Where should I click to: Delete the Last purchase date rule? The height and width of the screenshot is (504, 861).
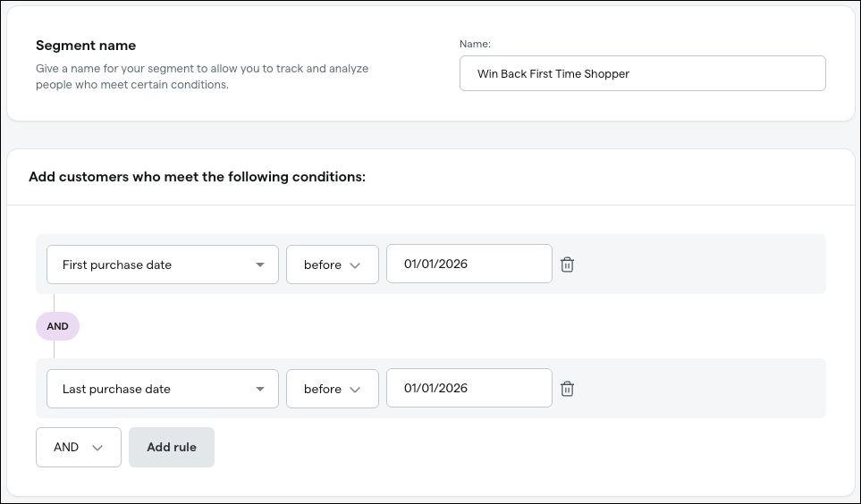point(567,389)
